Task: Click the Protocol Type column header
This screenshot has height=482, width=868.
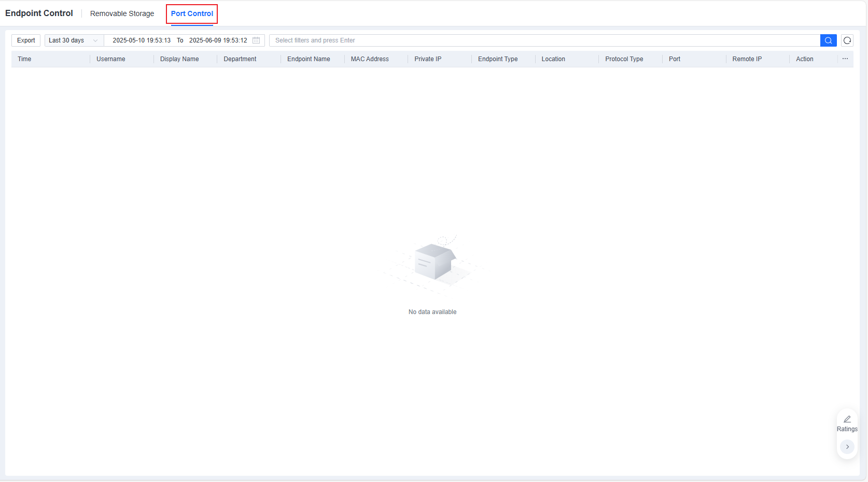Action: pyautogui.click(x=624, y=59)
